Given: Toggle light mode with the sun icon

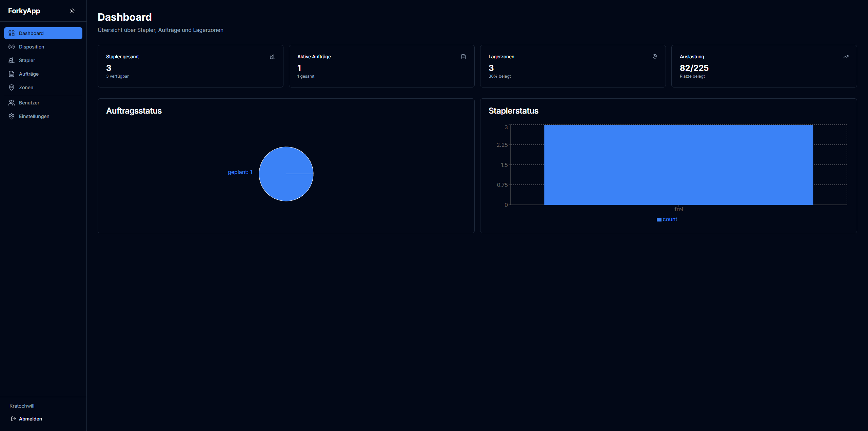Looking at the screenshot, I should pyautogui.click(x=72, y=11).
